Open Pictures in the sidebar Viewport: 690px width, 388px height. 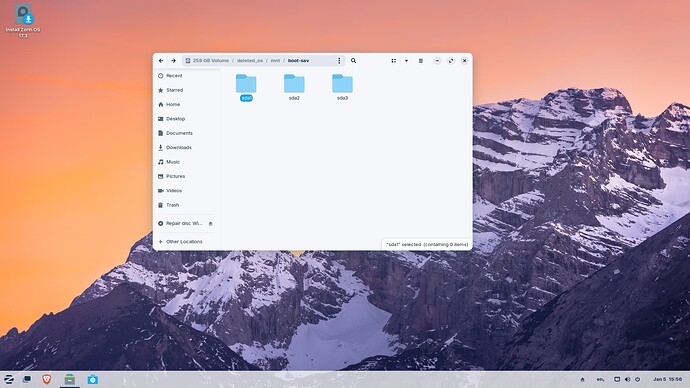point(187,176)
